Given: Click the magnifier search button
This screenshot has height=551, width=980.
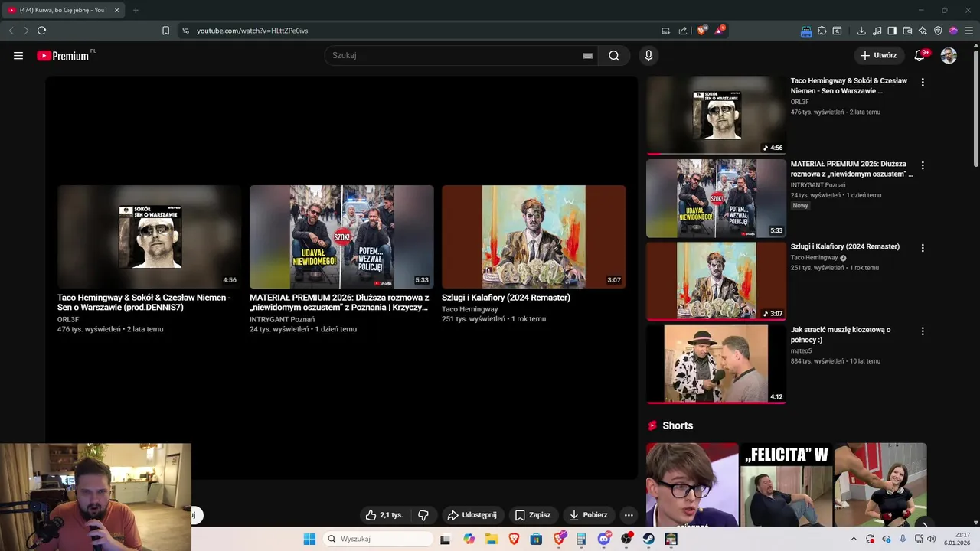Looking at the screenshot, I should pyautogui.click(x=614, y=55).
